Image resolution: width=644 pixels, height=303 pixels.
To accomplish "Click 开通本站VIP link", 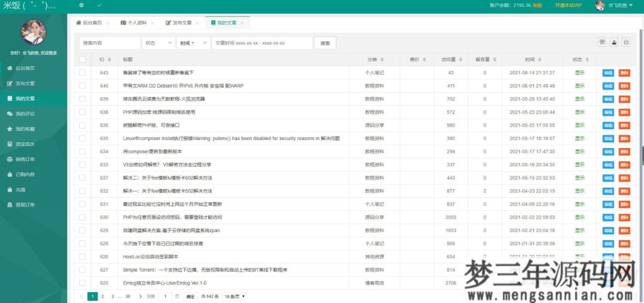I will click(x=569, y=5).
